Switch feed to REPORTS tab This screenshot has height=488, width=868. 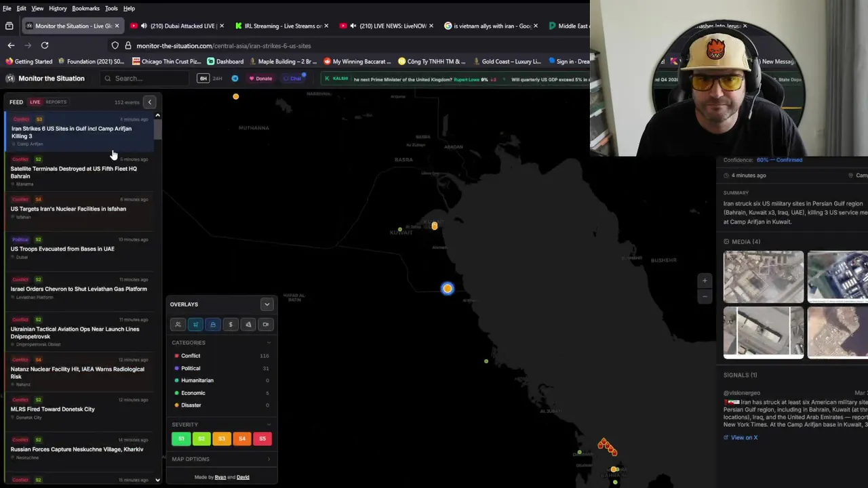56,102
